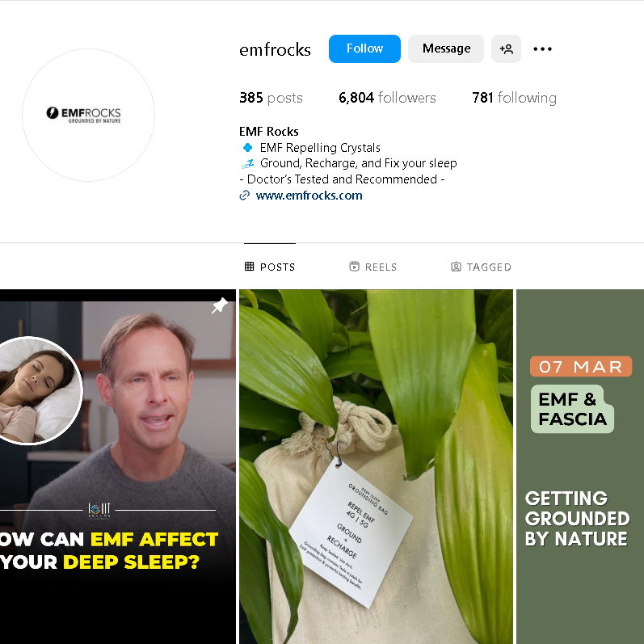Click the add similar accounts person icon
The height and width of the screenshot is (644, 644).
(x=506, y=48)
